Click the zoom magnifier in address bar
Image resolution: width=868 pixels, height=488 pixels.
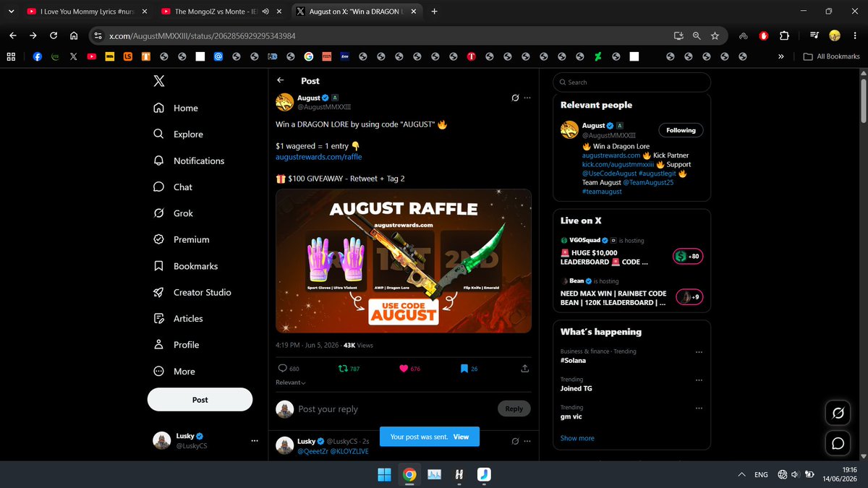point(696,35)
